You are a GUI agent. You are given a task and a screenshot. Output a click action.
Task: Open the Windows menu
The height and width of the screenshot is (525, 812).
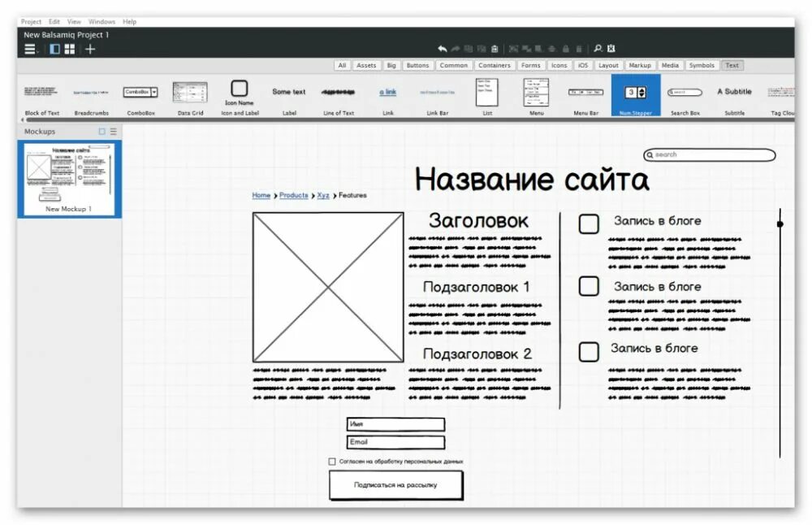(x=101, y=22)
